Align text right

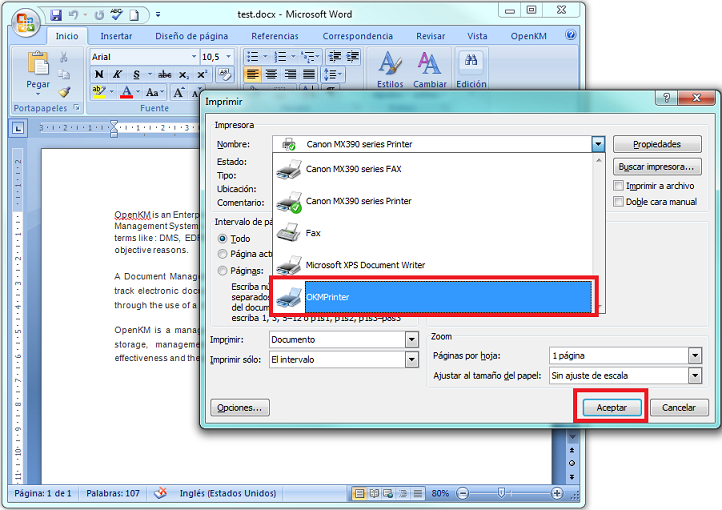290,74
